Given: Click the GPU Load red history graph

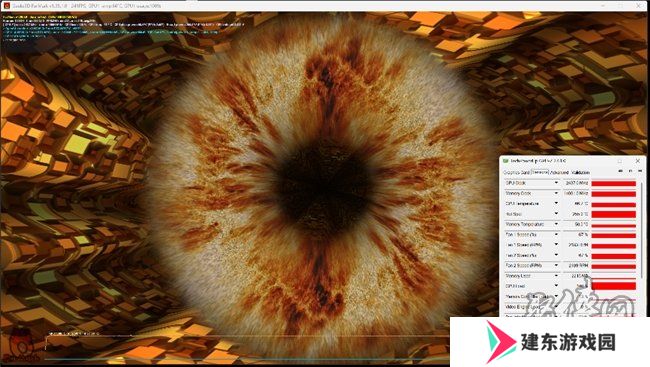Looking at the screenshot, I should click(x=614, y=286).
